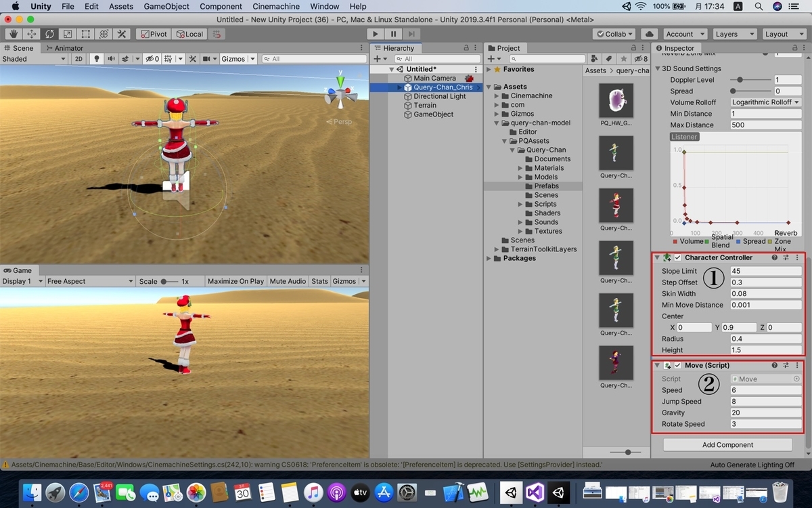Open Shaded draw mode dropdown
This screenshot has width=812, height=508.
coord(34,59)
